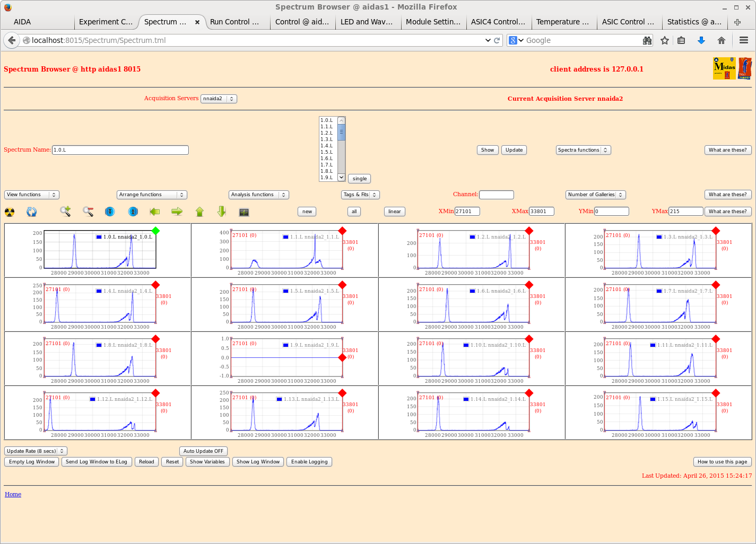Open the Firefox hamburger menu
The image size is (756, 544).
[x=744, y=40]
